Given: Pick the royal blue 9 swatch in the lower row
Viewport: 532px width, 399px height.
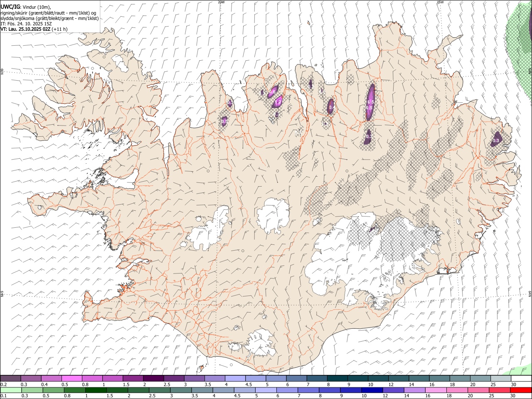Looking at the screenshot, I should (x=351, y=390).
